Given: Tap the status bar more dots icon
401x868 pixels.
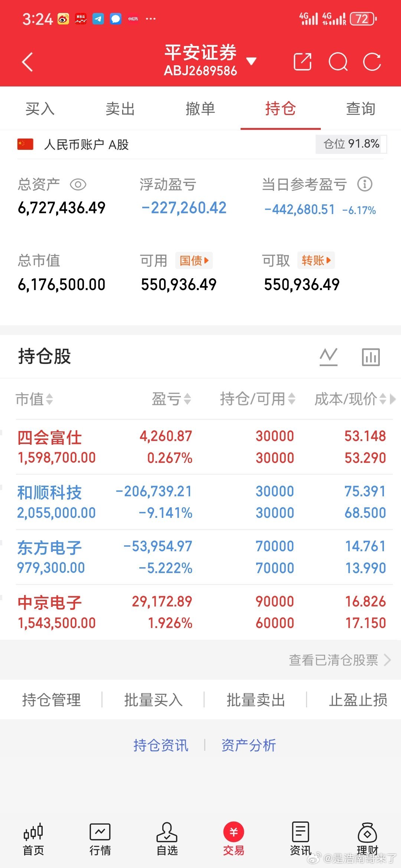Looking at the screenshot, I should click(151, 19).
